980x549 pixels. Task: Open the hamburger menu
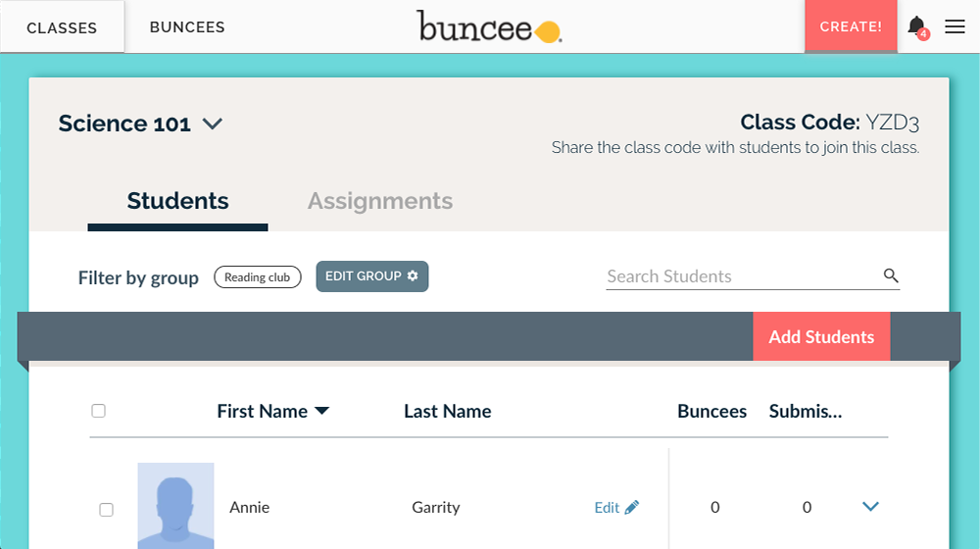point(955,26)
